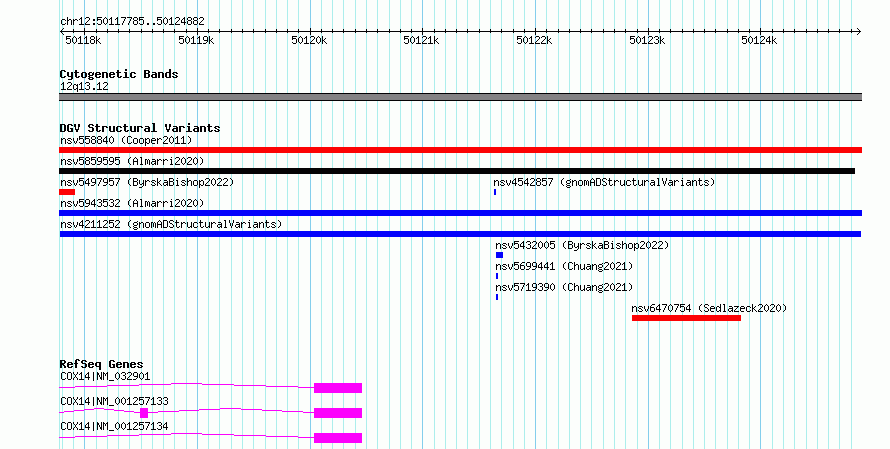Select the red nsv6470754 variant bar

687,318
